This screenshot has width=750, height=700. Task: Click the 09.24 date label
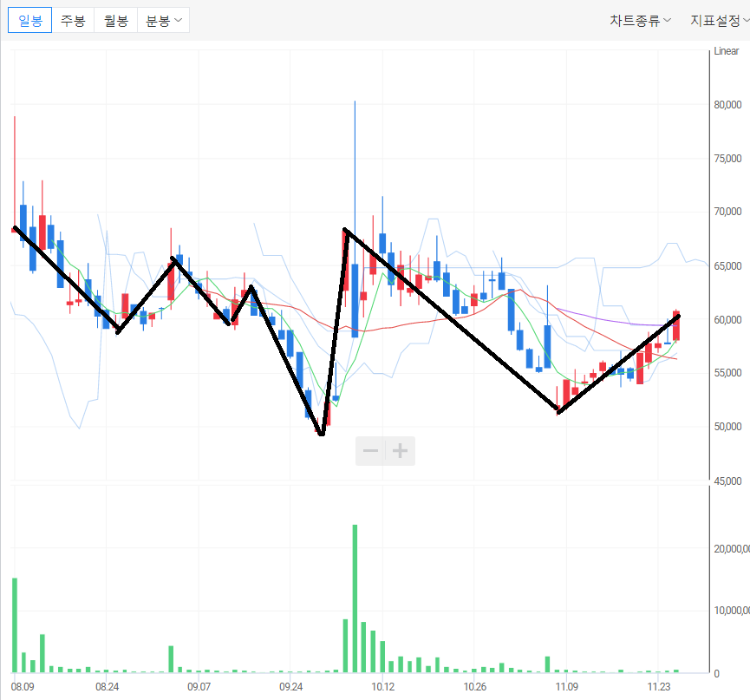(x=290, y=687)
